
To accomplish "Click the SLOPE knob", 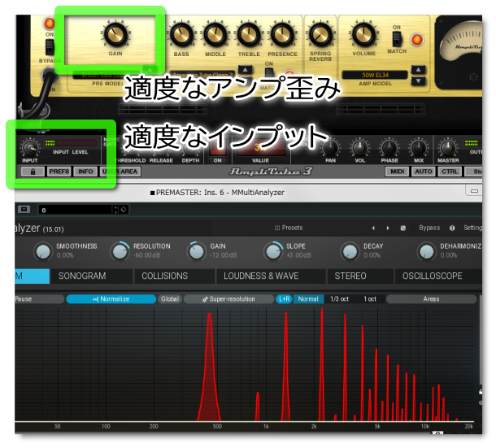I will [x=273, y=251].
